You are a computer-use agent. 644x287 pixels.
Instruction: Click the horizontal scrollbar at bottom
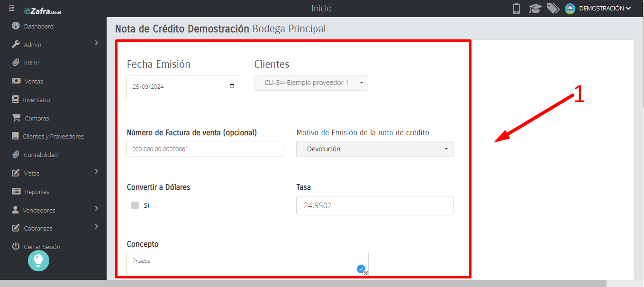tap(303, 283)
